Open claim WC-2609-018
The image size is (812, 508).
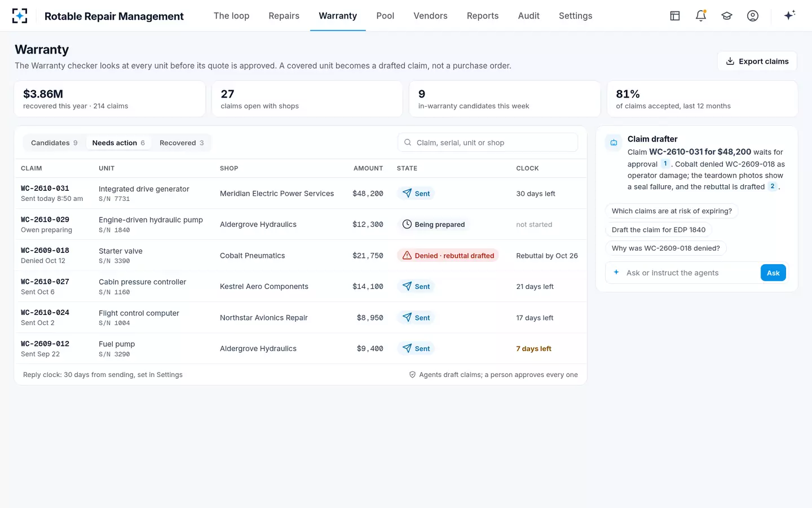point(45,251)
